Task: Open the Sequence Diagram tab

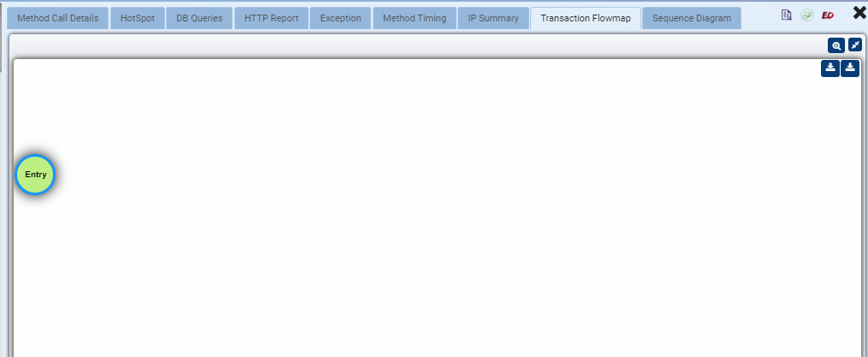Action: [692, 18]
